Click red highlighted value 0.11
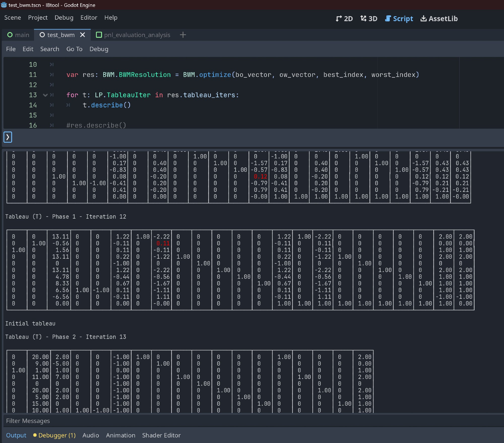The height and width of the screenshot is (443, 504). pos(163,243)
